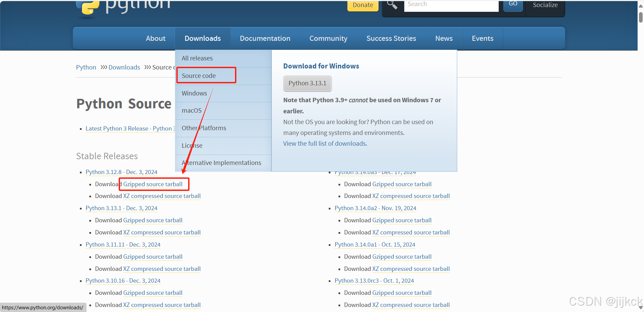Open the Events menu
The height and width of the screenshot is (312, 644).
pyautogui.click(x=482, y=38)
